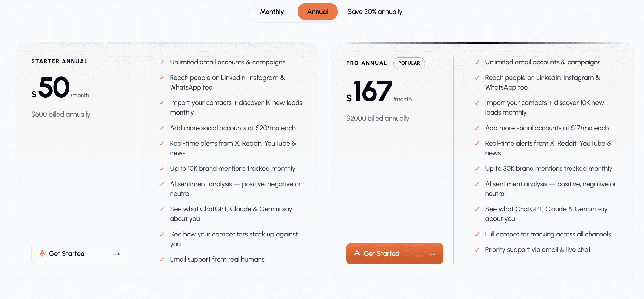Click checkmark beside Starter "Email support from real humans"
The height and width of the screenshot is (299, 644).
[161, 259]
